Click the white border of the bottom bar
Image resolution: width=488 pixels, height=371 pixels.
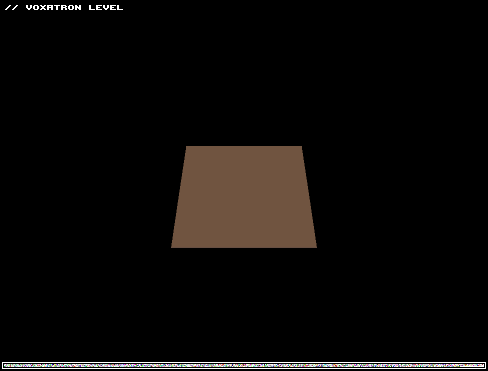(x=244, y=363)
